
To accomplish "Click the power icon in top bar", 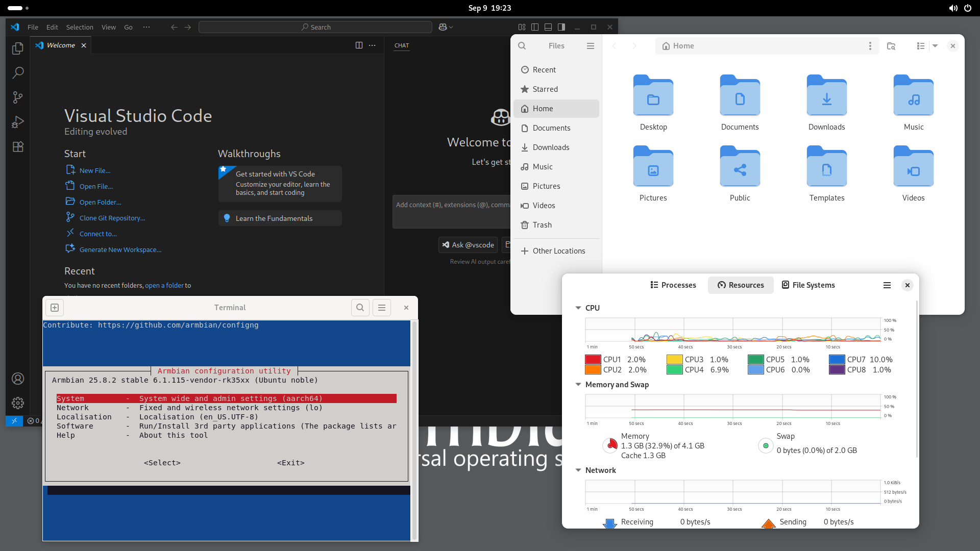I will (968, 8).
